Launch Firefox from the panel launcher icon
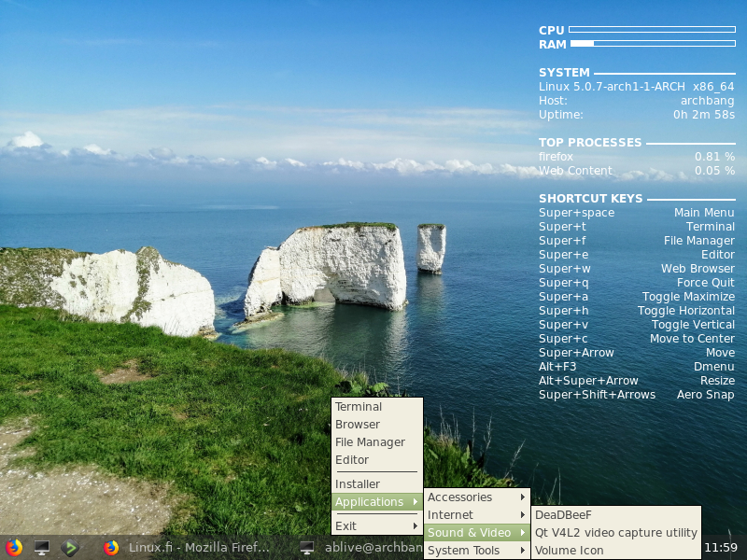The height and width of the screenshot is (560, 747). 14,548
